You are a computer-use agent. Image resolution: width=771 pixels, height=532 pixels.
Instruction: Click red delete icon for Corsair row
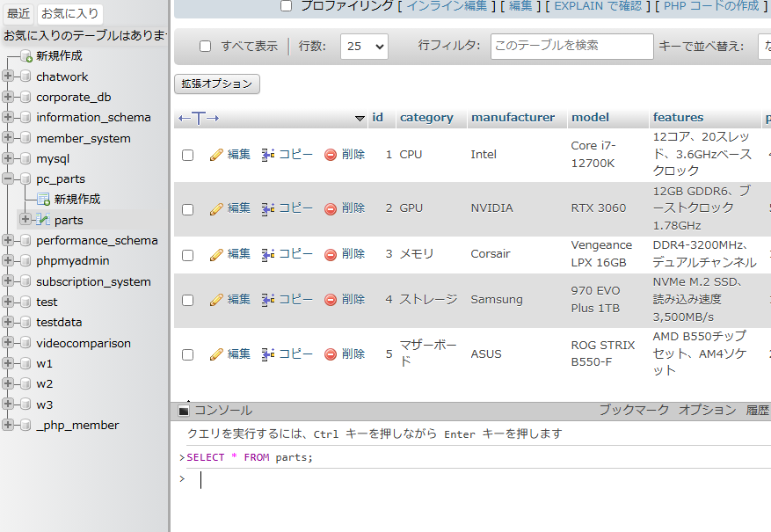(x=331, y=254)
